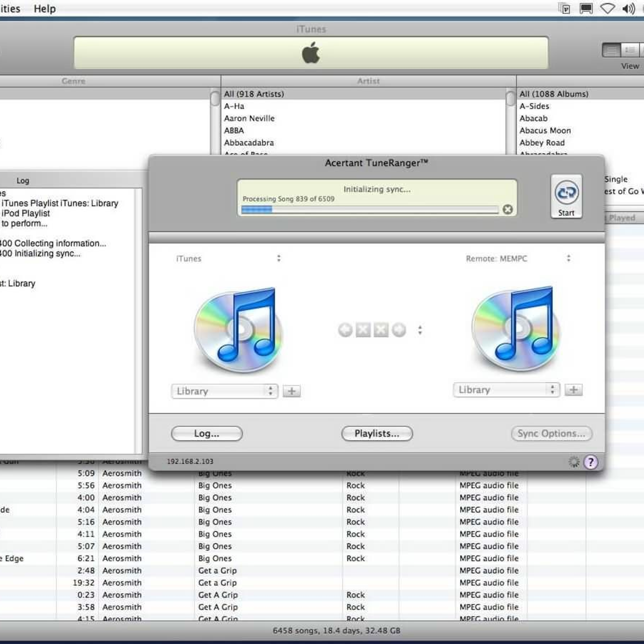The width and height of the screenshot is (644, 644).
Task: Click the IP address 192.168.2.103
Action: [190, 461]
